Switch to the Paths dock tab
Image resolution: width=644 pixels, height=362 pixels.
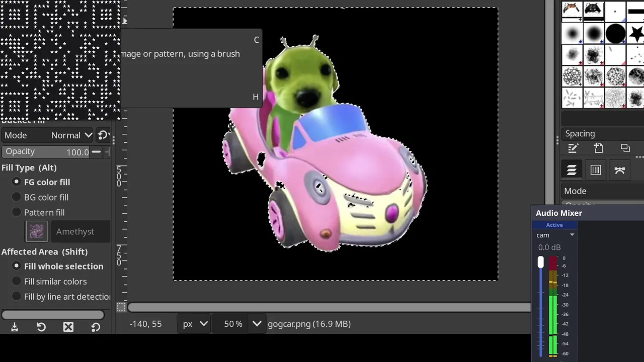click(619, 170)
